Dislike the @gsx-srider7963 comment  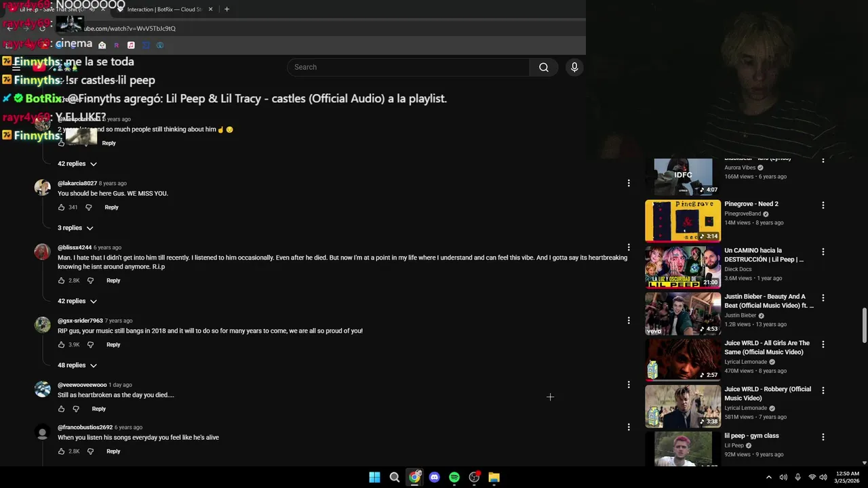pos(90,345)
